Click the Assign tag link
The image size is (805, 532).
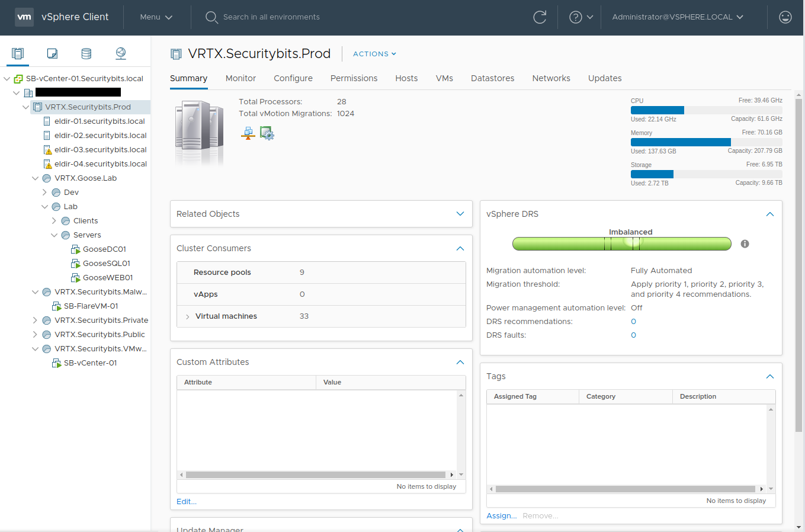tap(501, 516)
